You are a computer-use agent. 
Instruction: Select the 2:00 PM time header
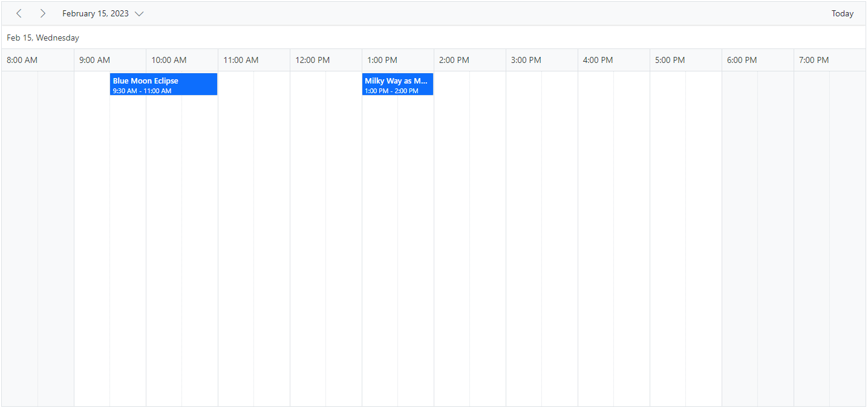(x=470, y=60)
